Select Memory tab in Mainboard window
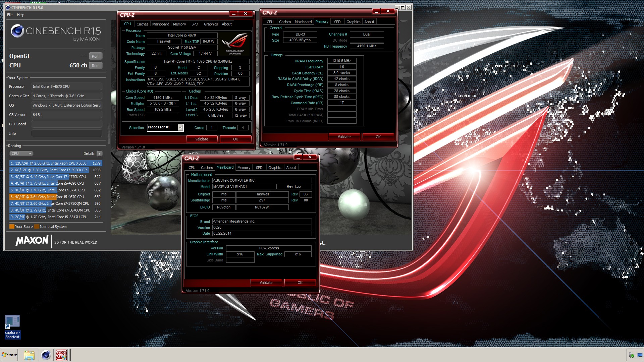The height and width of the screenshot is (362, 644). pos(244,168)
